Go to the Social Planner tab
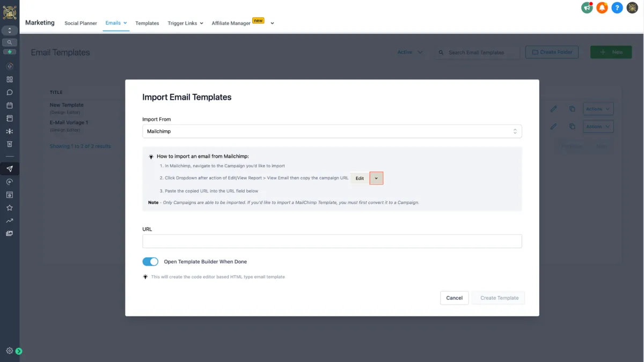This screenshot has width=644, height=362. (x=80, y=23)
